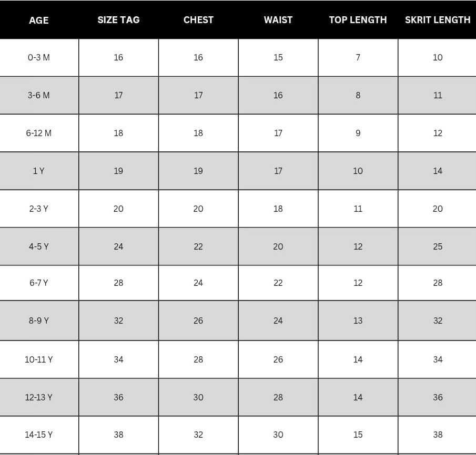Select the SIZE TAG column header
The width and height of the screenshot is (476, 455).
click(118, 20)
